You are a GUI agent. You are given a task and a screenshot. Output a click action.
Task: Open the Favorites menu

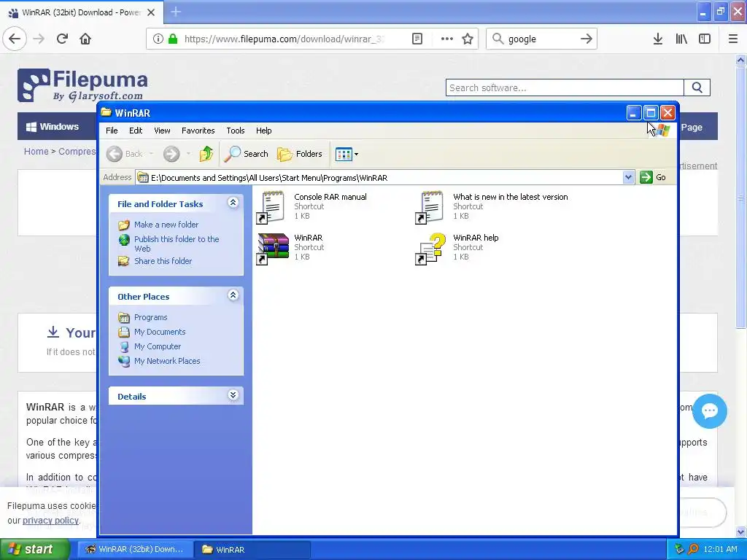pos(198,131)
